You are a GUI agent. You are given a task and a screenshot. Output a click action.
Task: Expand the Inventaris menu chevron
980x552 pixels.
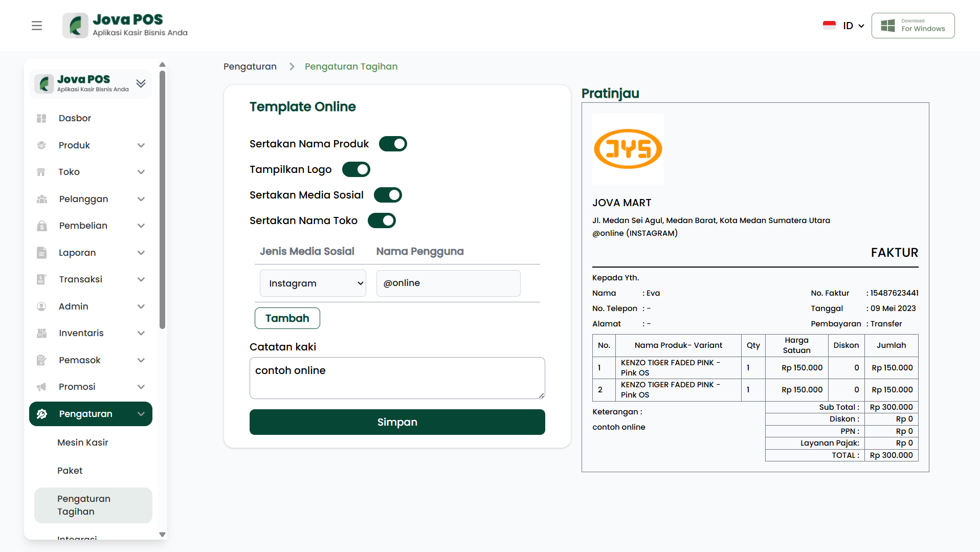tap(141, 333)
